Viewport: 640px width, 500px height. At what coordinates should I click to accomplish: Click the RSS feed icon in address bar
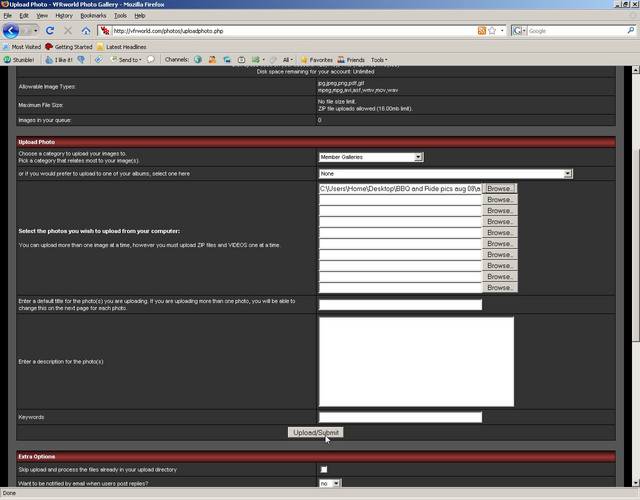point(482,31)
